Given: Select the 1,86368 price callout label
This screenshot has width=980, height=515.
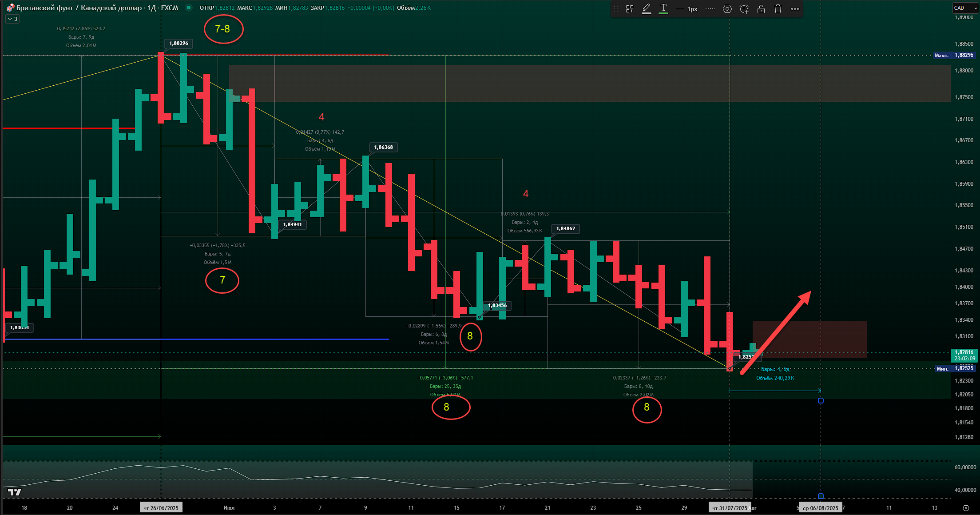Looking at the screenshot, I should [x=384, y=147].
